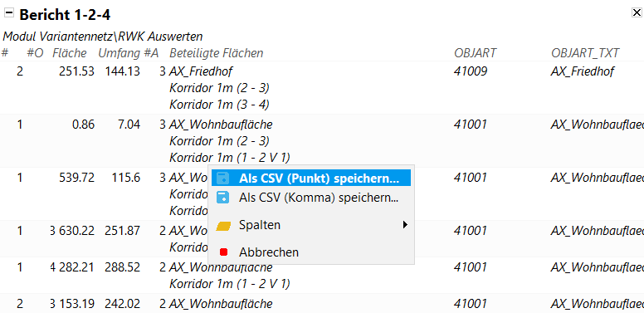
Task: Click the yellow Spalten icon
Action: (223, 226)
